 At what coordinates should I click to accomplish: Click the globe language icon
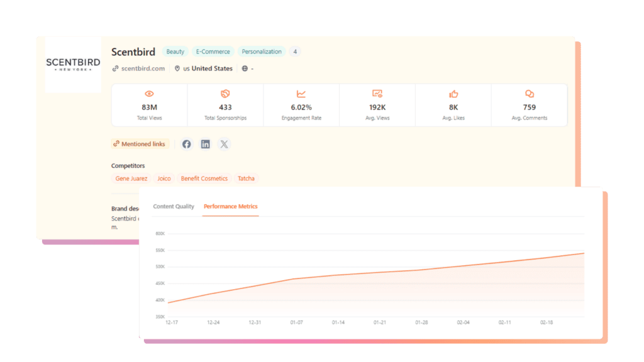click(245, 69)
